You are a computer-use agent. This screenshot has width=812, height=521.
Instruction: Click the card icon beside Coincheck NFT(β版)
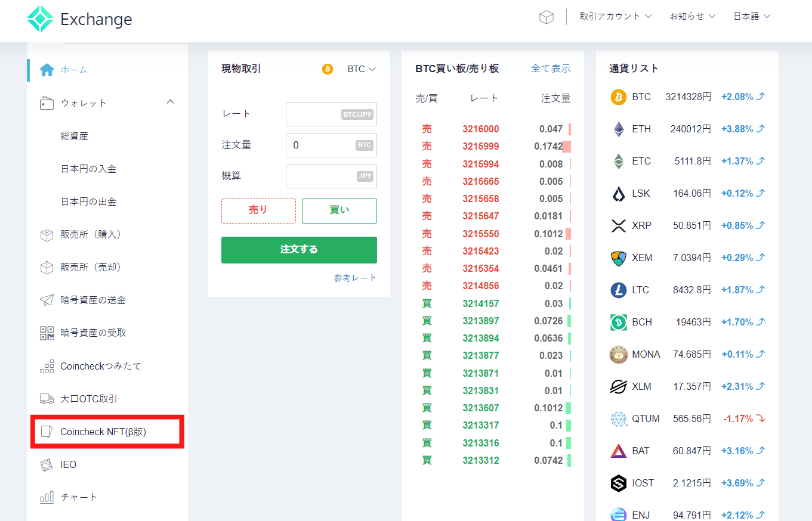[45, 432]
